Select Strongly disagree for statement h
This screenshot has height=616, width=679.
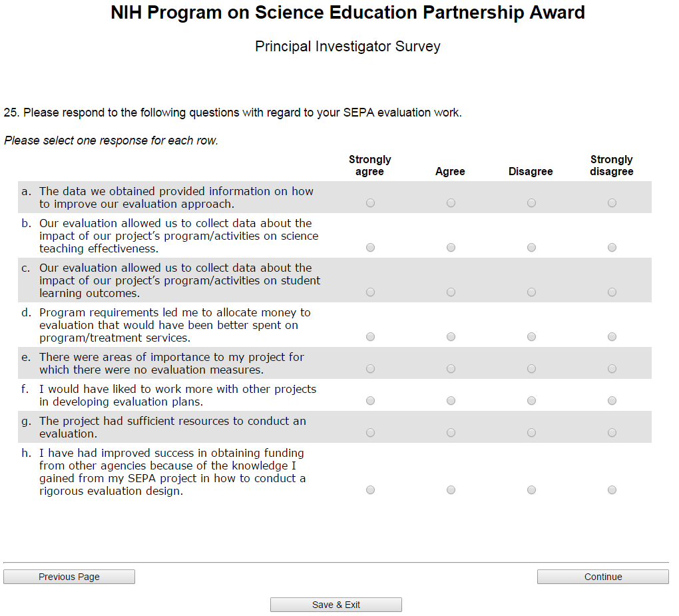(612, 490)
